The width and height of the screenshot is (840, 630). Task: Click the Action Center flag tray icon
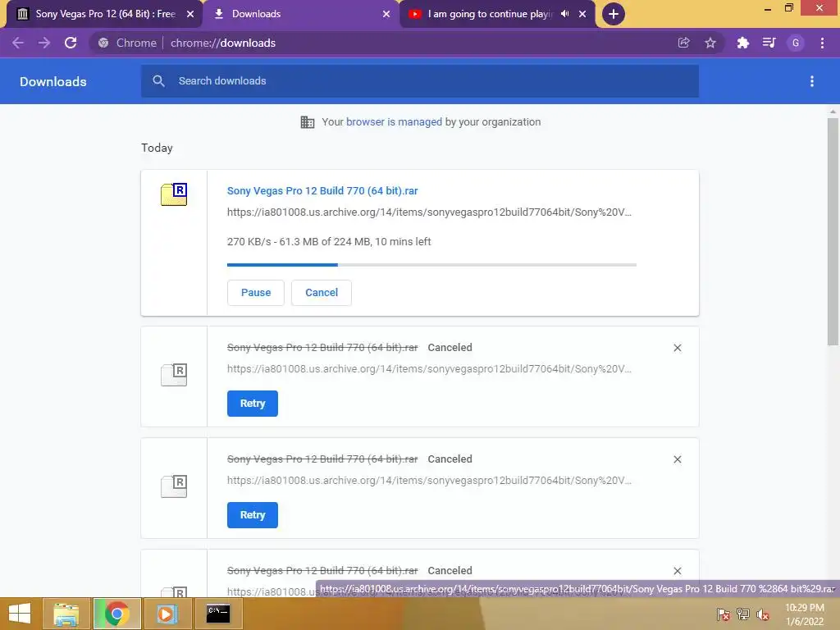(x=724, y=614)
